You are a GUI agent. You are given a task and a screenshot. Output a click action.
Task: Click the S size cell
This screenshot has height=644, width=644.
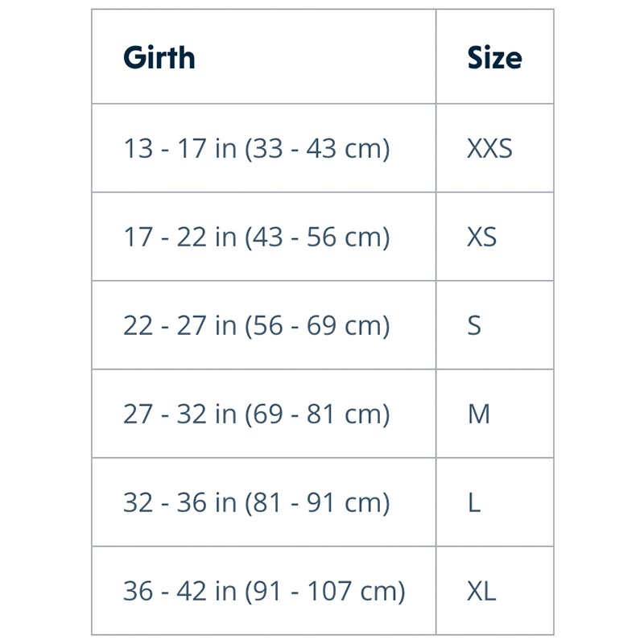494,325
